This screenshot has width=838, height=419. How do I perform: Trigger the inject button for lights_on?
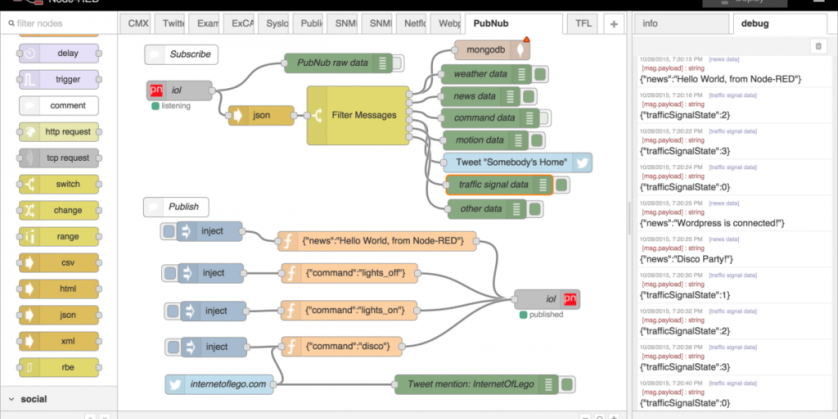tap(173, 311)
